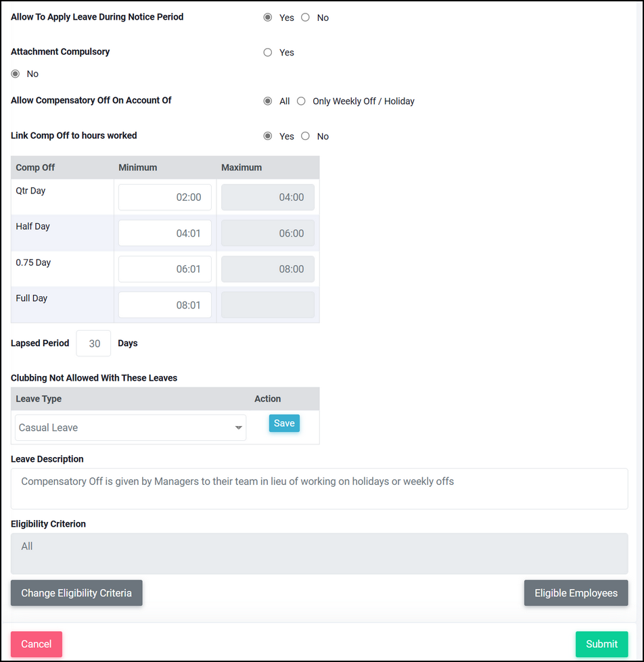
Task: Click Change Eligibility Criteria button
Action: pos(76,593)
